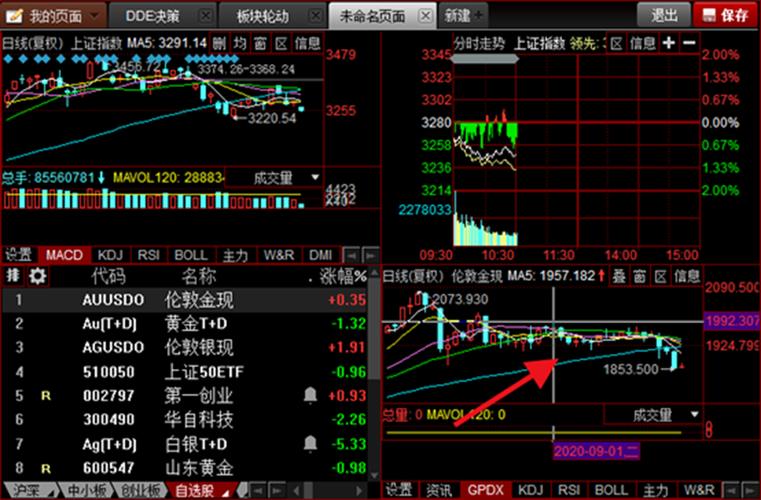Close the DDE决策 tab
761x500 pixels.
click(x=205, y=15)
